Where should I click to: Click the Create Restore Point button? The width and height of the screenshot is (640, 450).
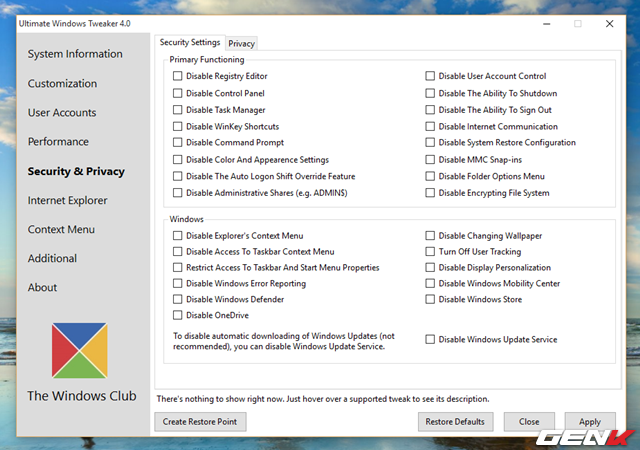[200, 421]
